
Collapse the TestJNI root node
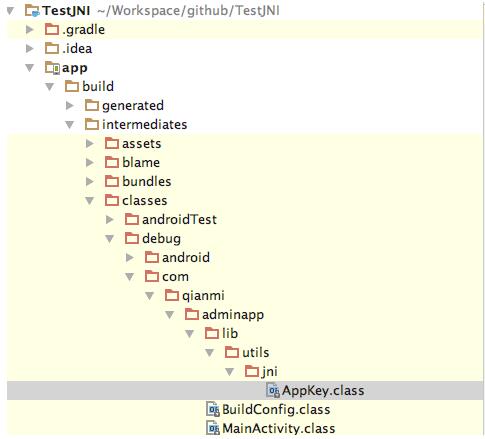click(10, 11)
